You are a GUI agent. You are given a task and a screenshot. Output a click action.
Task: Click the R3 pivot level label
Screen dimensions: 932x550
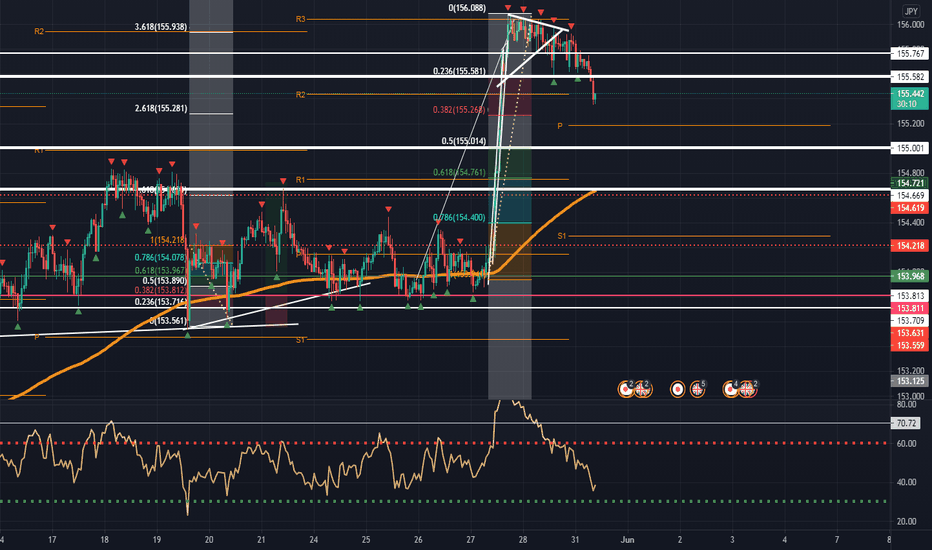(301, 19)
